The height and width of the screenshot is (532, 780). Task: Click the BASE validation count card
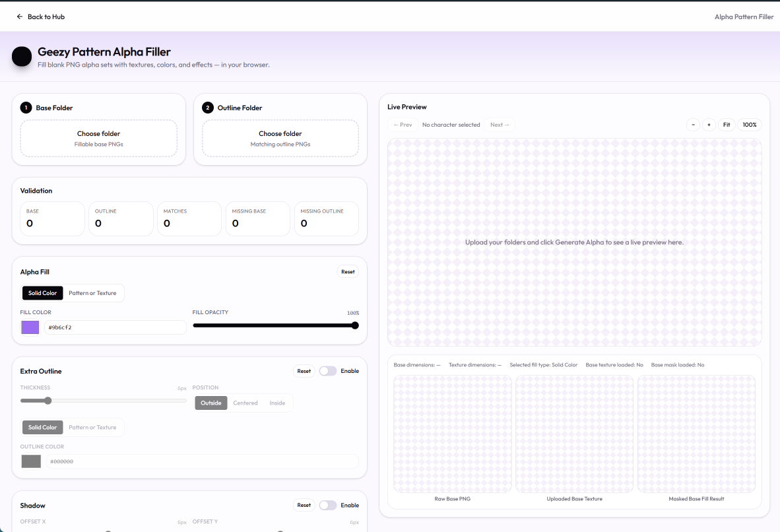tap(52, 219)
